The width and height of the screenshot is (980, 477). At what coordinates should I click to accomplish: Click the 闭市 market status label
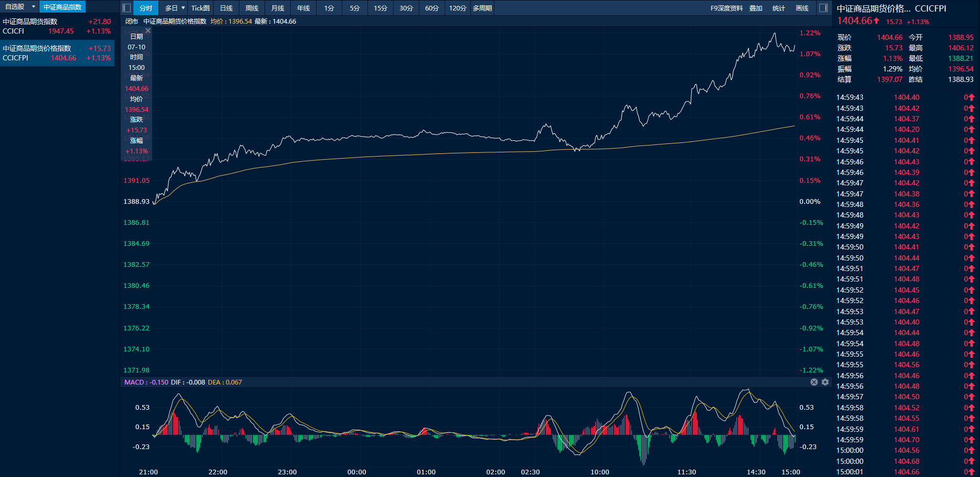click(x=132, y=22)
